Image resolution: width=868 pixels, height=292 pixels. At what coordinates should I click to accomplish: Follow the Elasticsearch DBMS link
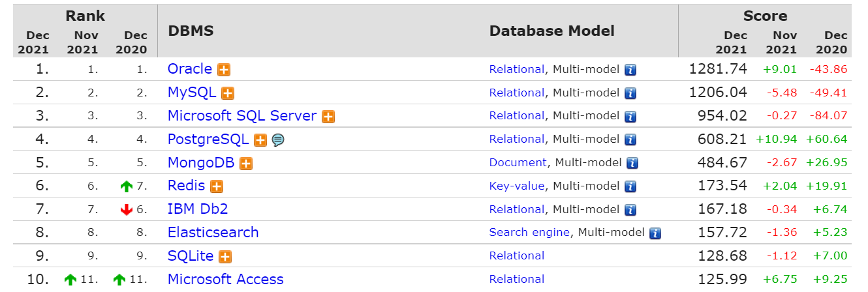coord(213,232)
